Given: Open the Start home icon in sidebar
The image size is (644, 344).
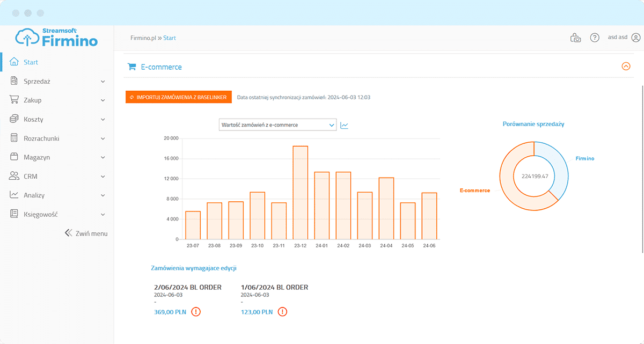Looking at the screenshot, I should click(14, 62).
